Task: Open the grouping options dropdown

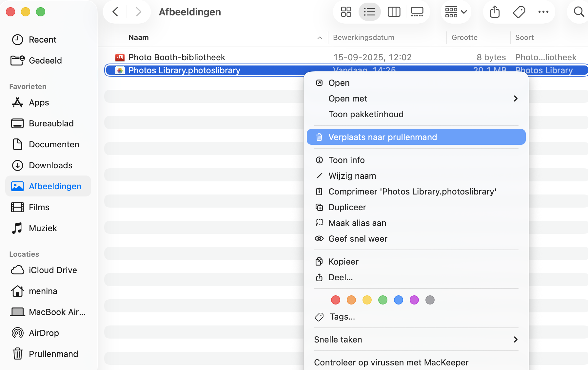Action: tap(456, 12)
